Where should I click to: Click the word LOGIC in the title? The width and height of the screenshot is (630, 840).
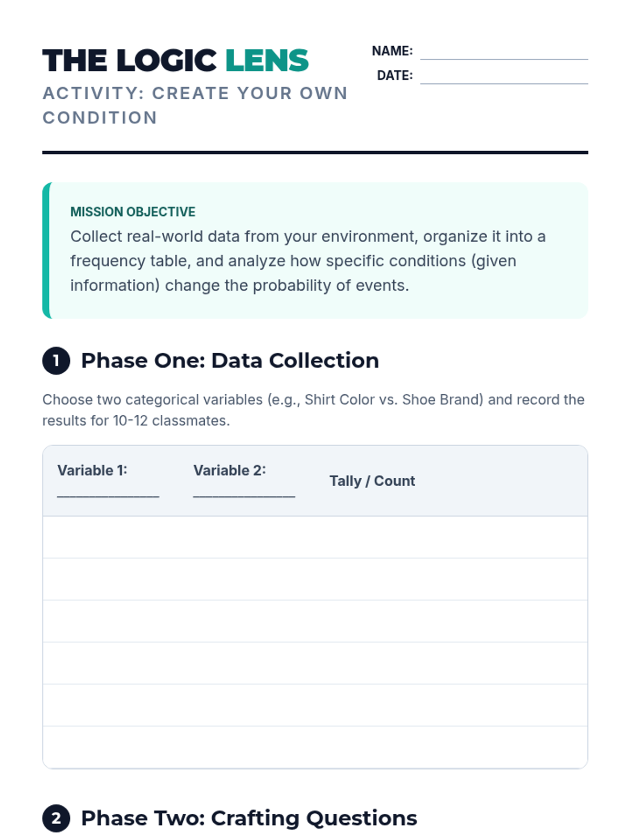point(166,60)
